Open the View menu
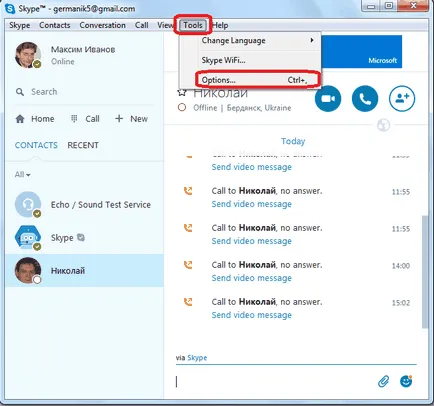 (165, 25)
